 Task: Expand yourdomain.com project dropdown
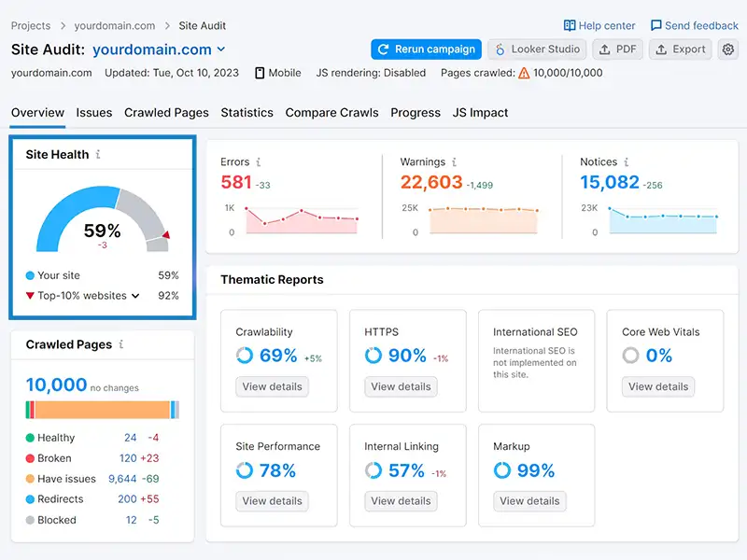coord(221,49)
